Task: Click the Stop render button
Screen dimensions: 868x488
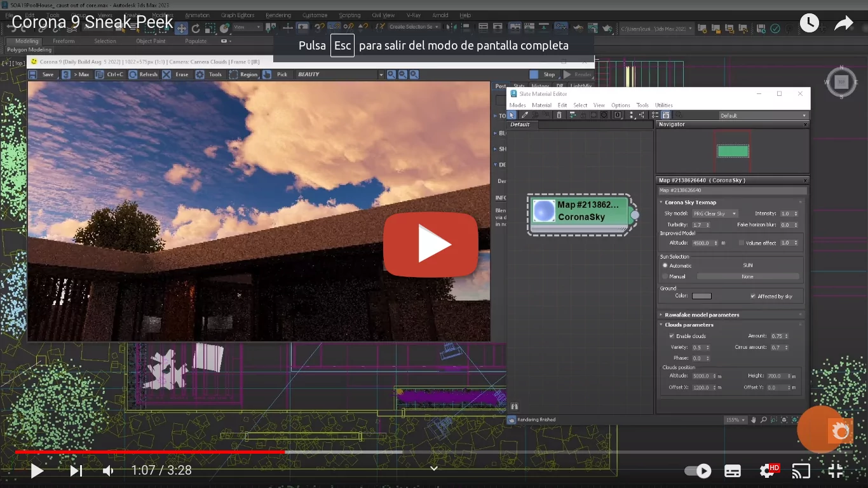Action: (x=544, y=74)
